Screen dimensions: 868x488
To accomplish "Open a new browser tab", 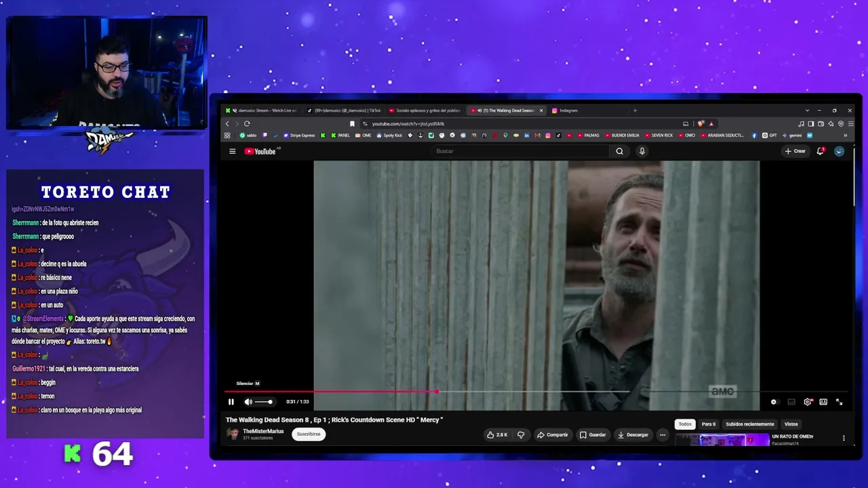I will (635, 110).
